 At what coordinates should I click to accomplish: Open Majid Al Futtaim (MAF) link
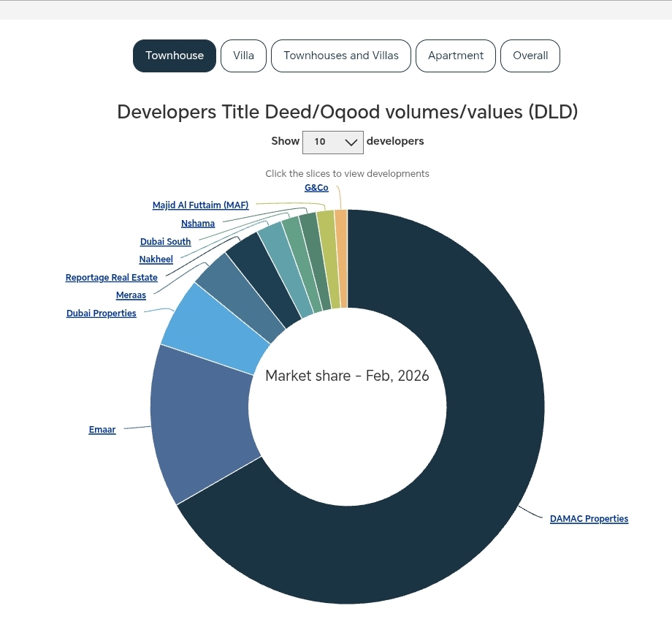pos(201,205)
